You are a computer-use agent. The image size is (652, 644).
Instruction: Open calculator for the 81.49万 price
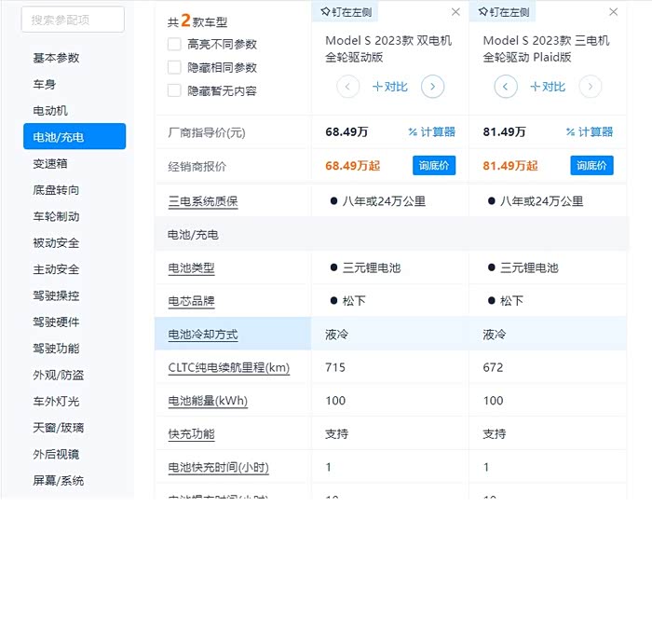coord(590,132)
